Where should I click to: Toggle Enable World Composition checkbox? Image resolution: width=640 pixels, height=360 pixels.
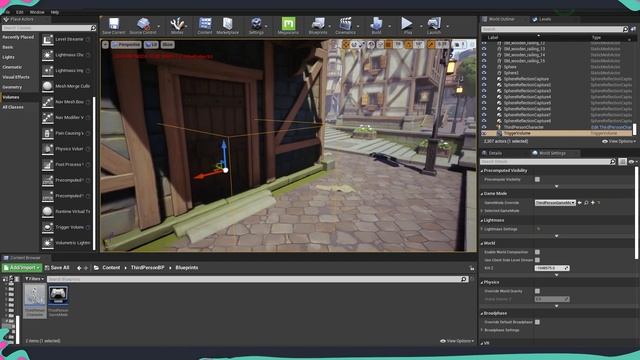[537, 252]
